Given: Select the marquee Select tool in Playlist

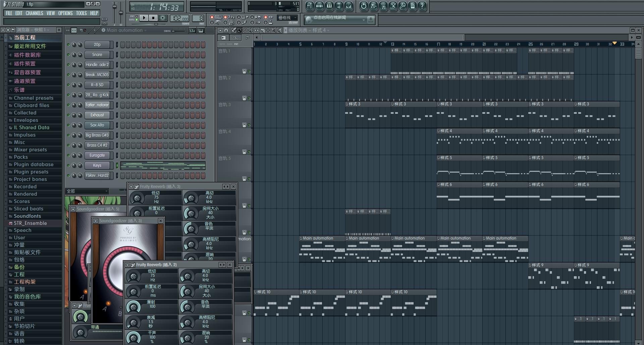Looking at the screenshot, I should [x=268, y=30].
